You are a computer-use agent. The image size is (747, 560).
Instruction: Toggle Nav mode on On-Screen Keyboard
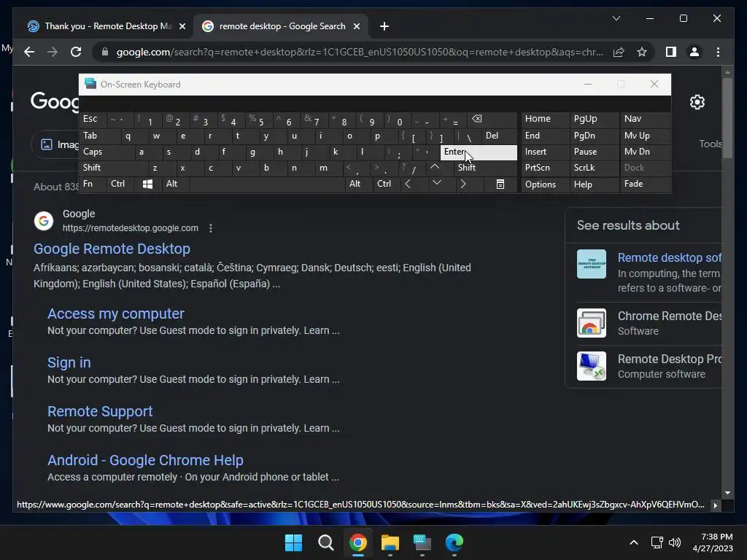click(x=645, y=119)
